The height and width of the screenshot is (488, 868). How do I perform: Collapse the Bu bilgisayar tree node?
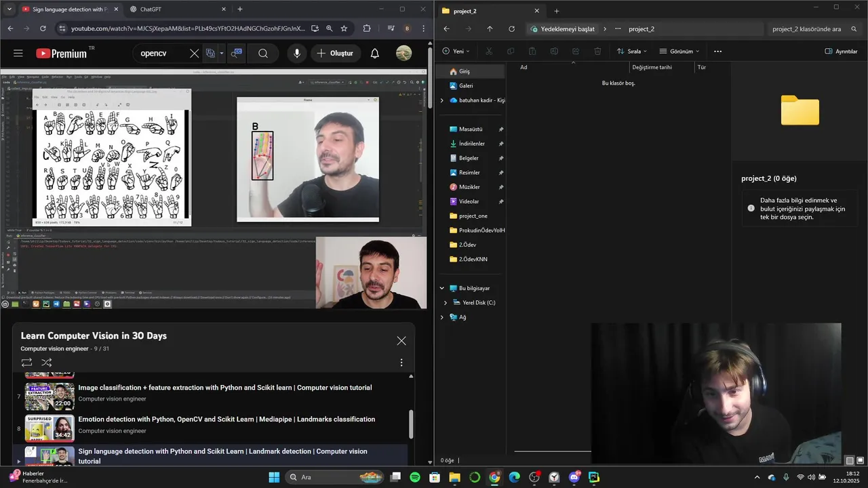(x=442, y=288)
